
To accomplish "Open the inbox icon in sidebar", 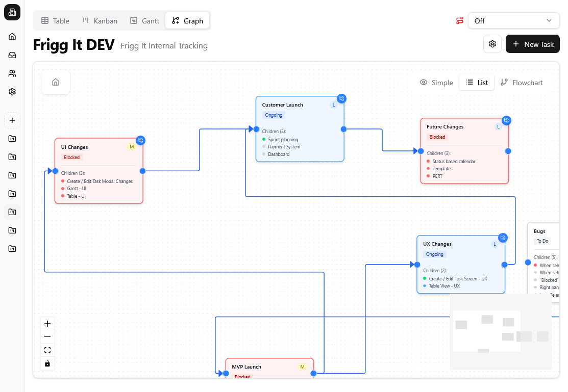I will click(x=12, y=55).
